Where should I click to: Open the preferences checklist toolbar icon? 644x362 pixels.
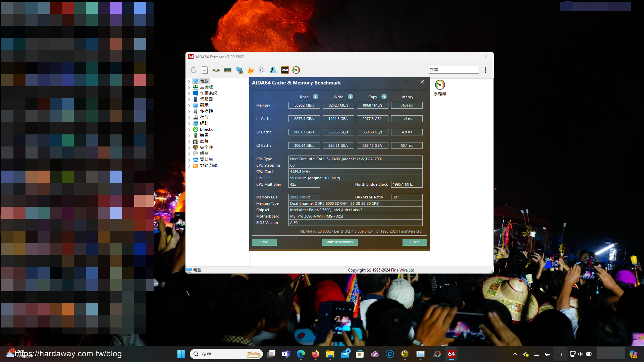click(262, 70)
